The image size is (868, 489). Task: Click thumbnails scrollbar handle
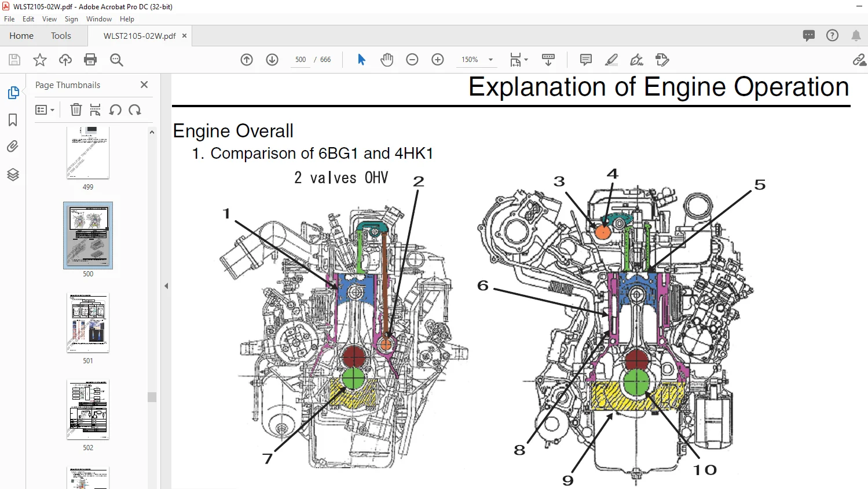pos(152,397)
